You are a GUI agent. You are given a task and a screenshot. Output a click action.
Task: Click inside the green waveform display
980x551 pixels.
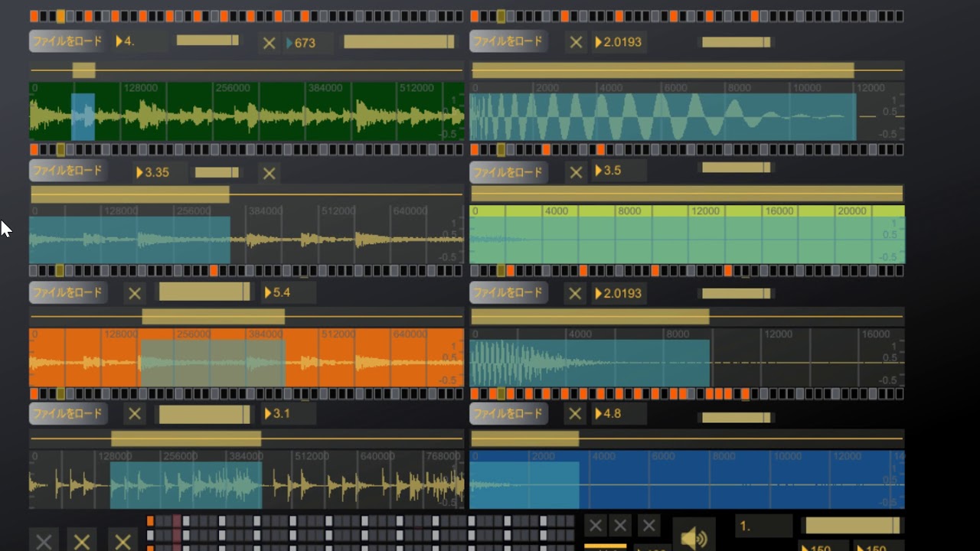tap(247, 112)
